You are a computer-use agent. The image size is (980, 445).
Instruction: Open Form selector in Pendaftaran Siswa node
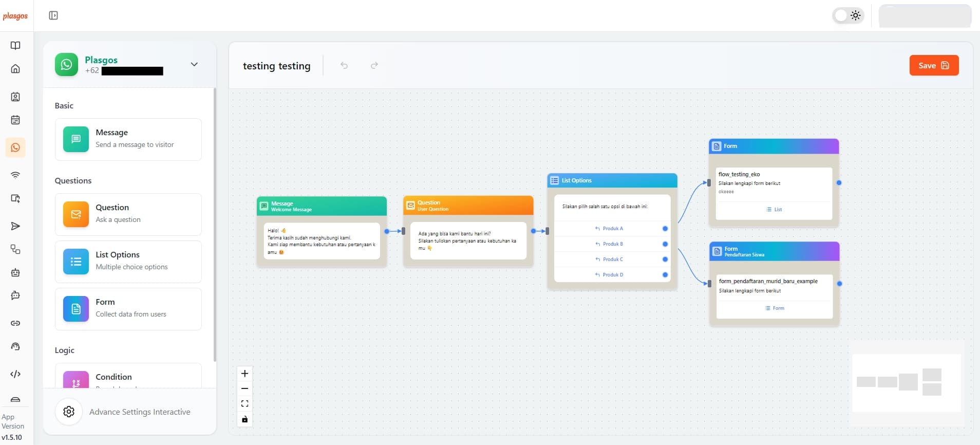click(775, 308)
